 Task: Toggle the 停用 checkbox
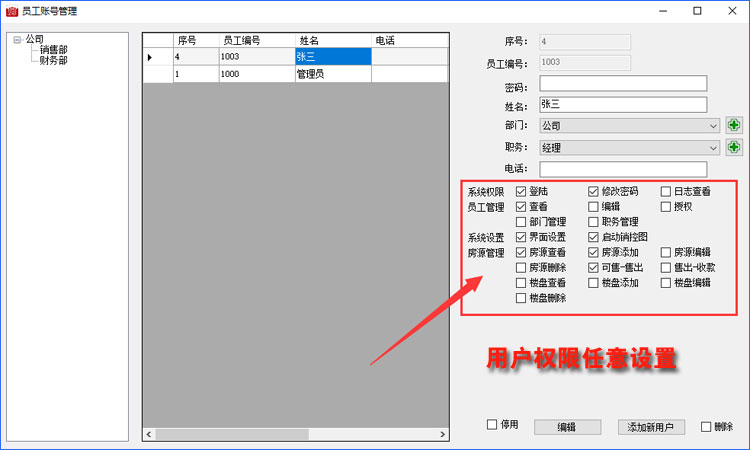click(x=492, y=425)
